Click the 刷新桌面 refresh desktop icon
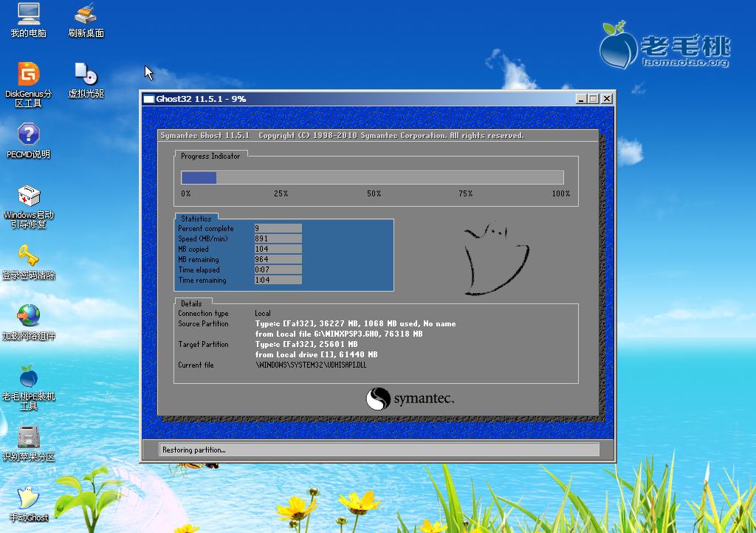The width and height of the screenshot is (756, 533). tap(86, 13)
